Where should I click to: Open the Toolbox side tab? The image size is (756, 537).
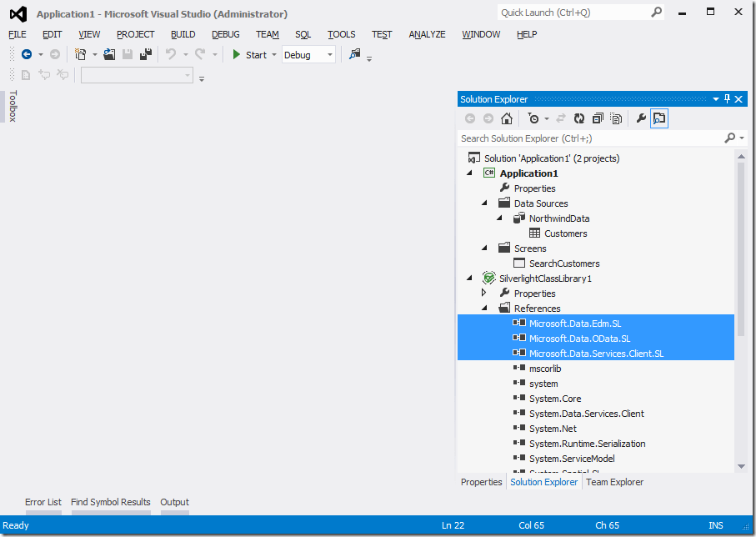point(13,106)
